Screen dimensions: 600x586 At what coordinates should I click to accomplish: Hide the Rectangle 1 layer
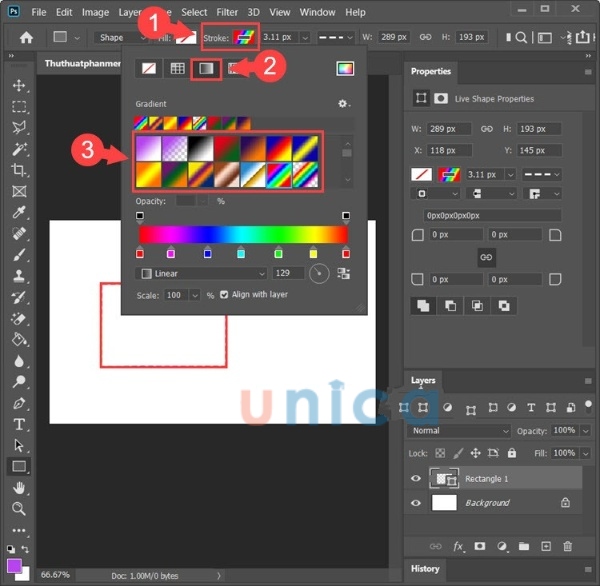point(416,479)
